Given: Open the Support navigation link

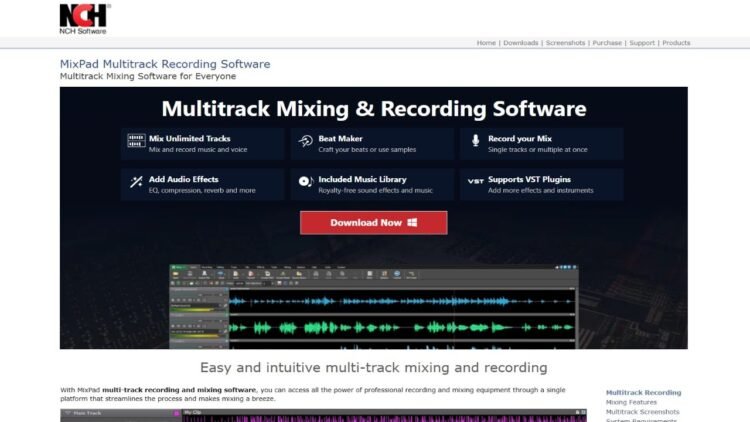Looking at the screenshot, I should click(x=642, y=43).
